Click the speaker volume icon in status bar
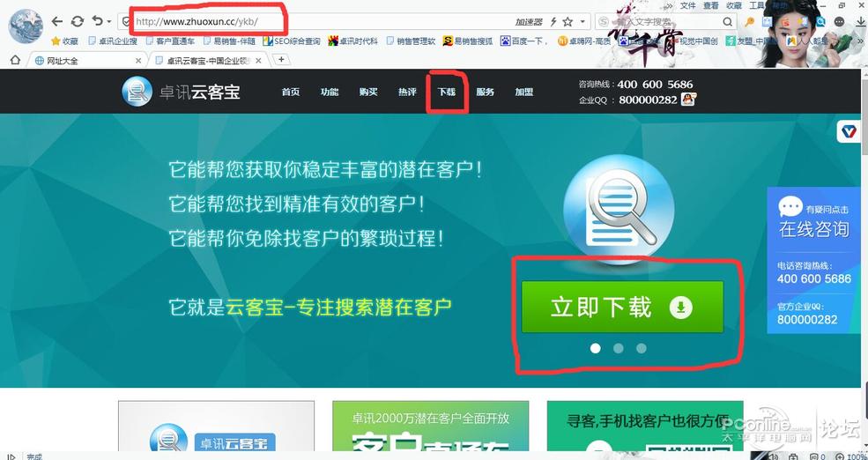The image size is (868, 460). click(775, 456)
